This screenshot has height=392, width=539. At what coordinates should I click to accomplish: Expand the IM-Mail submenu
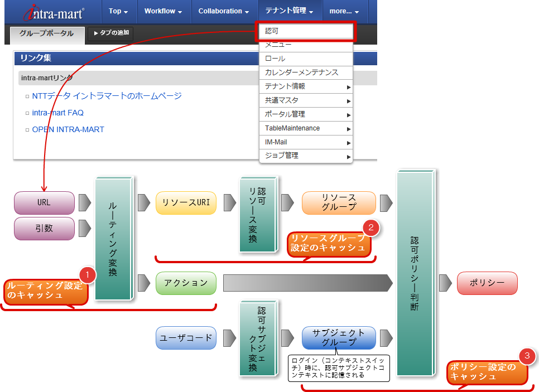click(x=306, y=142)
